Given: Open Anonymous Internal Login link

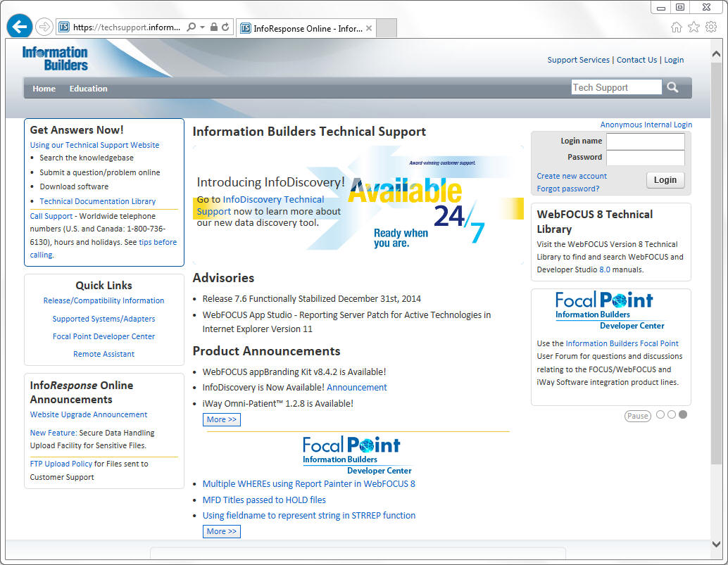Looking at the screenshot, I should 646,125.
